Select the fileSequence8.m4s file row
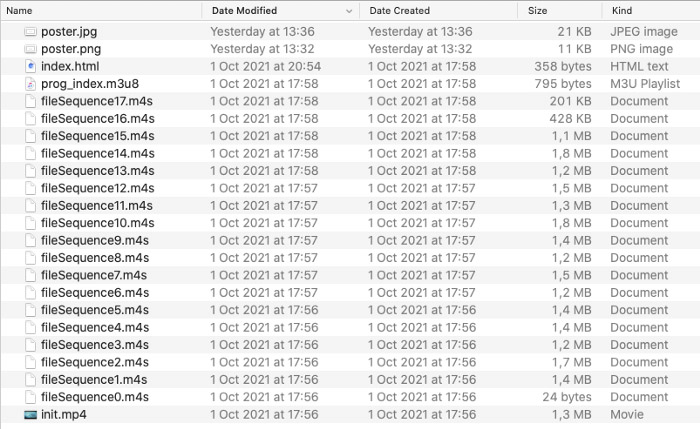 350,258
